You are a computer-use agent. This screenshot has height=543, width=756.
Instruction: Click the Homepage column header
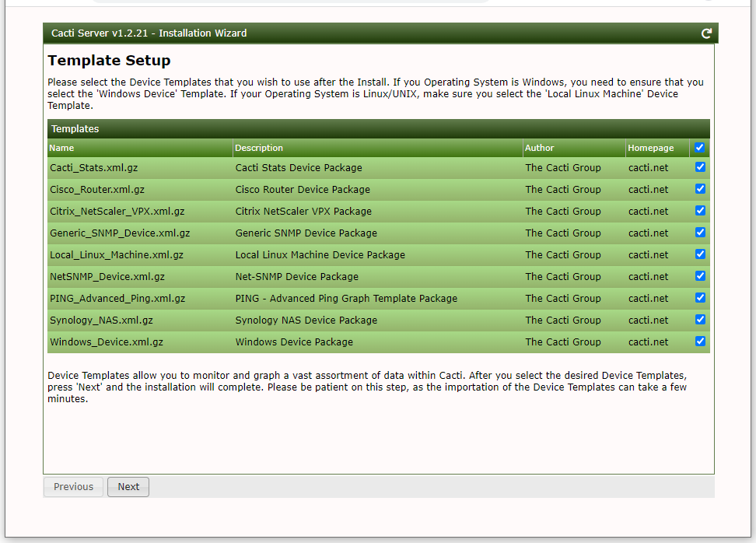pos(657,148)
